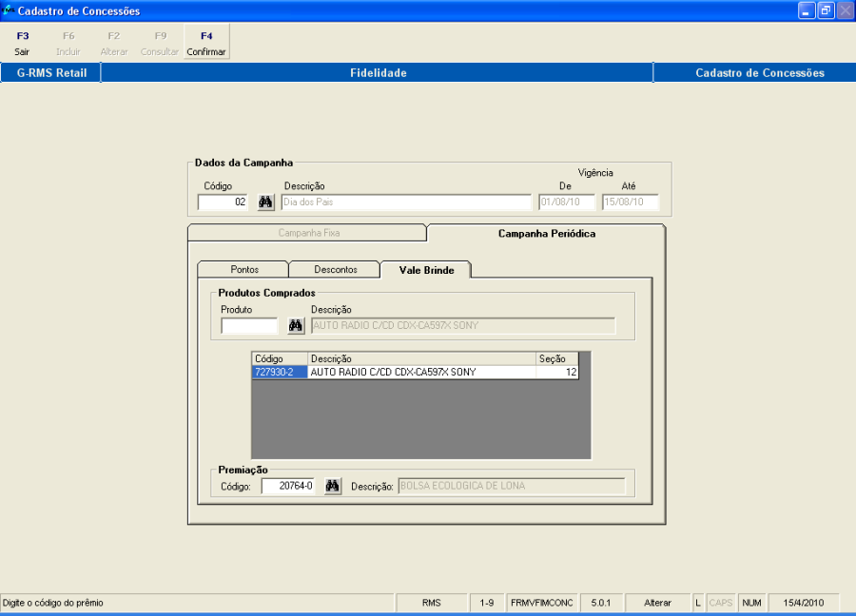This screenshot has width=856, height=616.
Task: Click F3 Sair toolbar button
Action: (x=23, y=43)
